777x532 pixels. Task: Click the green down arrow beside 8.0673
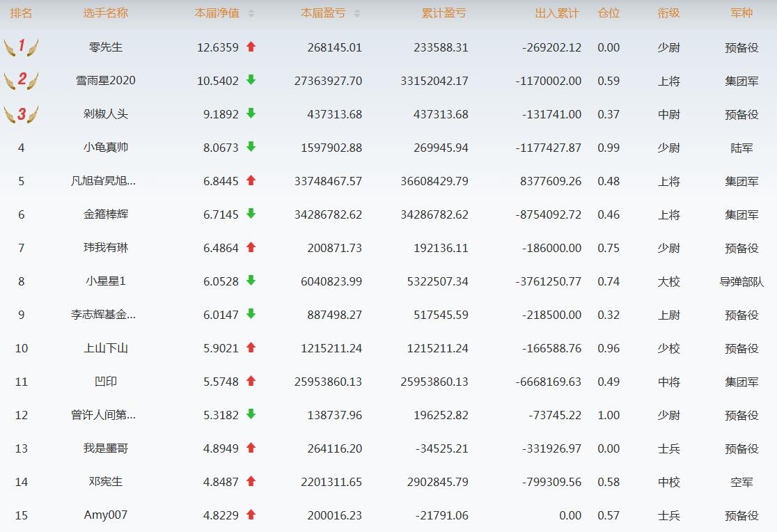[x=251, y=148]
